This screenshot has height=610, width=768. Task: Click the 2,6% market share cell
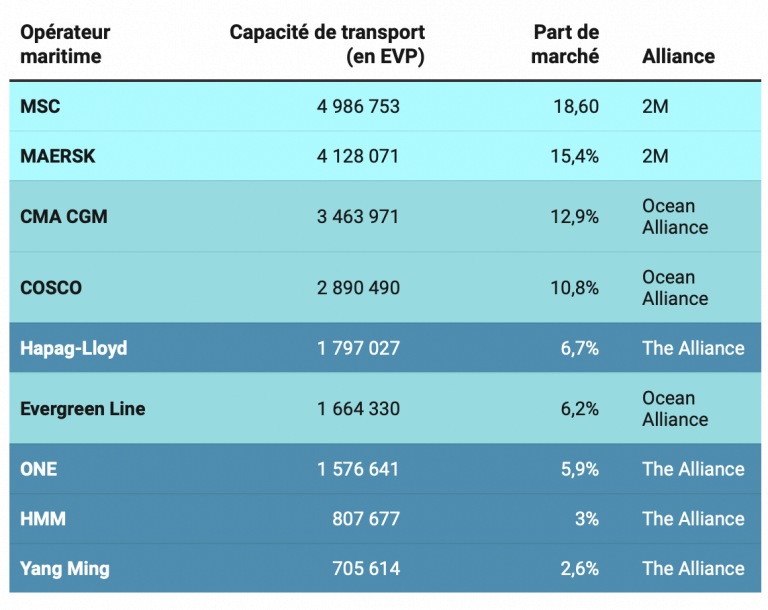[579, 569]
